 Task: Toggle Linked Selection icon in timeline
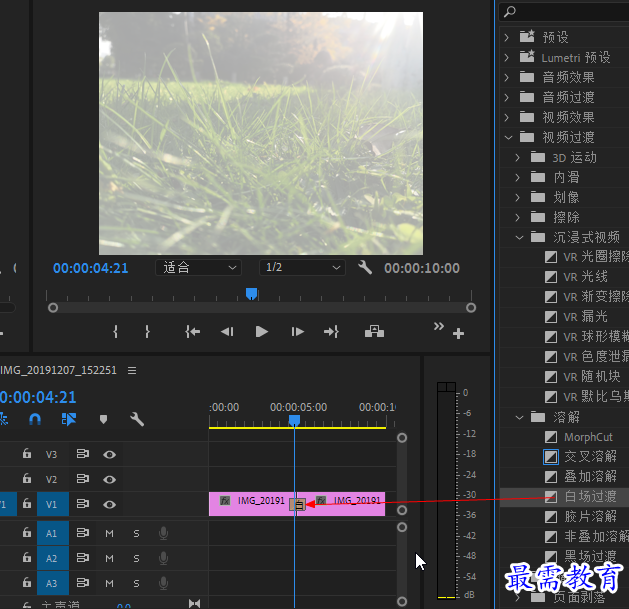pos(69,419)
